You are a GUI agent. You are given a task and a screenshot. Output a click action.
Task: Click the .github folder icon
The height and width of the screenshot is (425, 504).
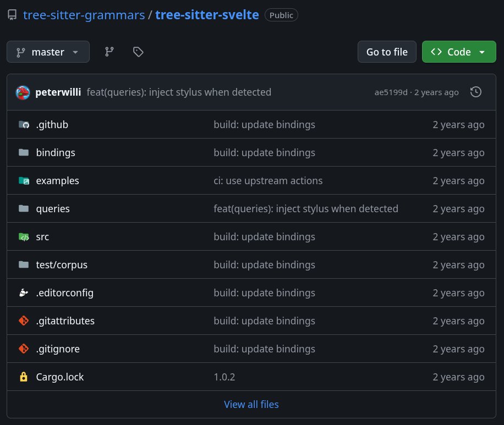point(24,124)
